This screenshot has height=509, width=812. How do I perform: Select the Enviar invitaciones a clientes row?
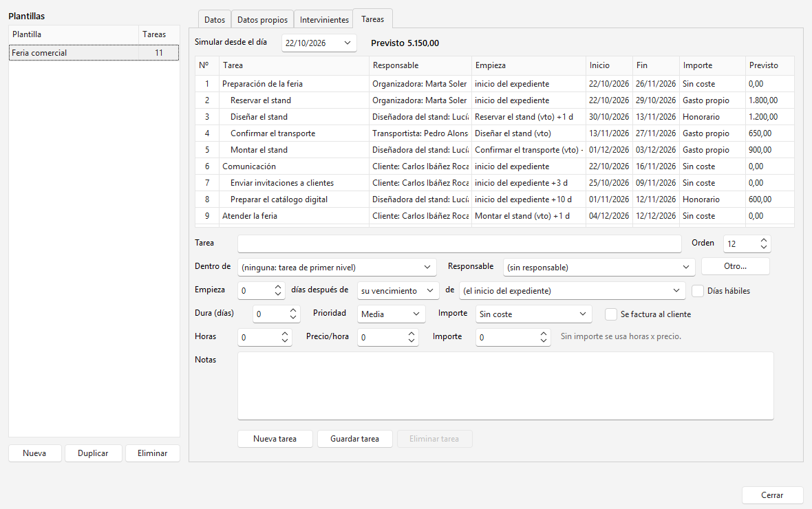[495, 183]
